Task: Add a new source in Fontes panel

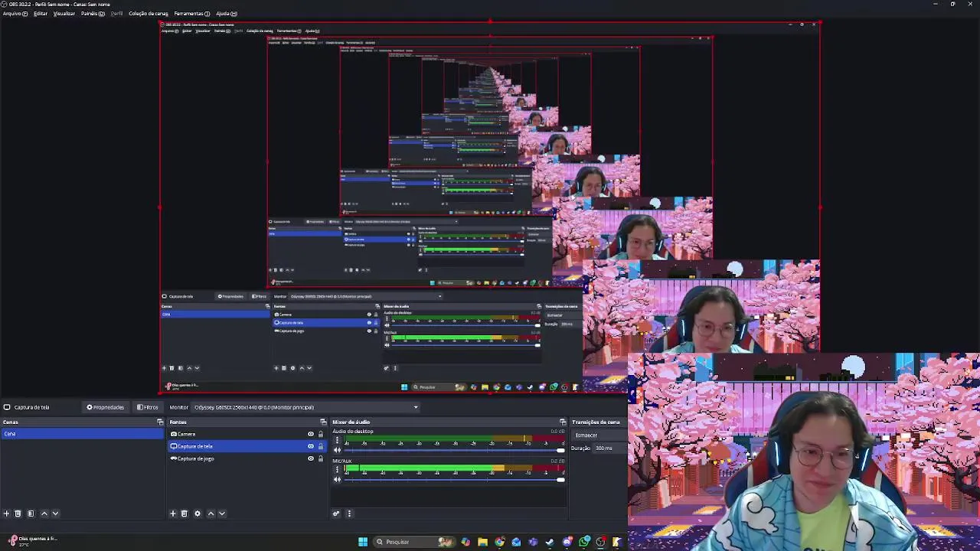Action: click(173, 514)
